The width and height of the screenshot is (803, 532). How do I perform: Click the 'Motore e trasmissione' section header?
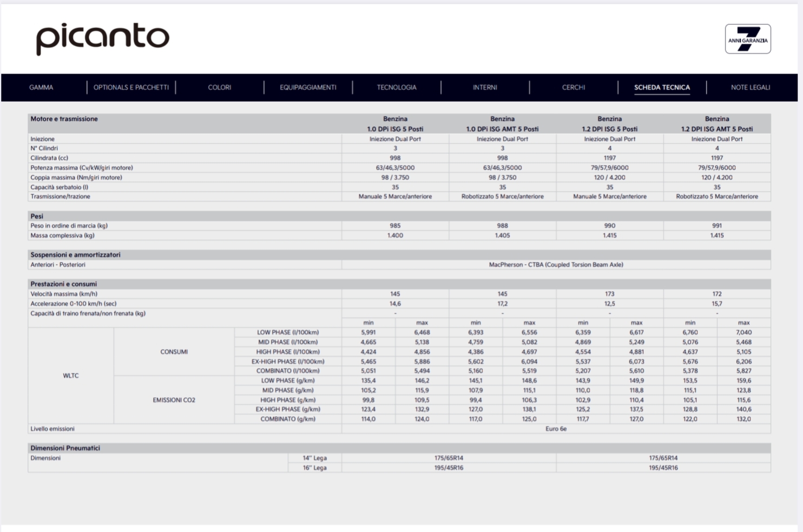click(64, 119)
